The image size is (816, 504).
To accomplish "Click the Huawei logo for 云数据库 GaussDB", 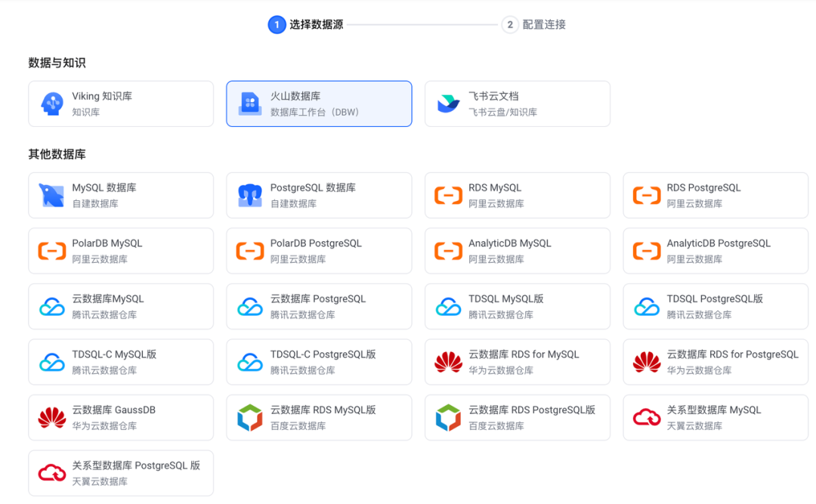I will (x=52, y=418).
